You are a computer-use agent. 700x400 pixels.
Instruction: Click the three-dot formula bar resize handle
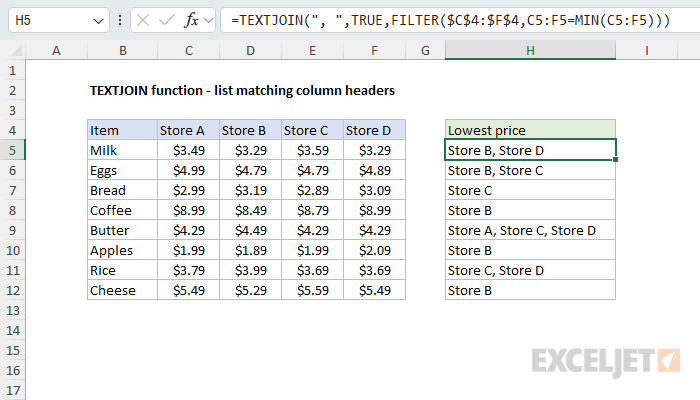120,21
